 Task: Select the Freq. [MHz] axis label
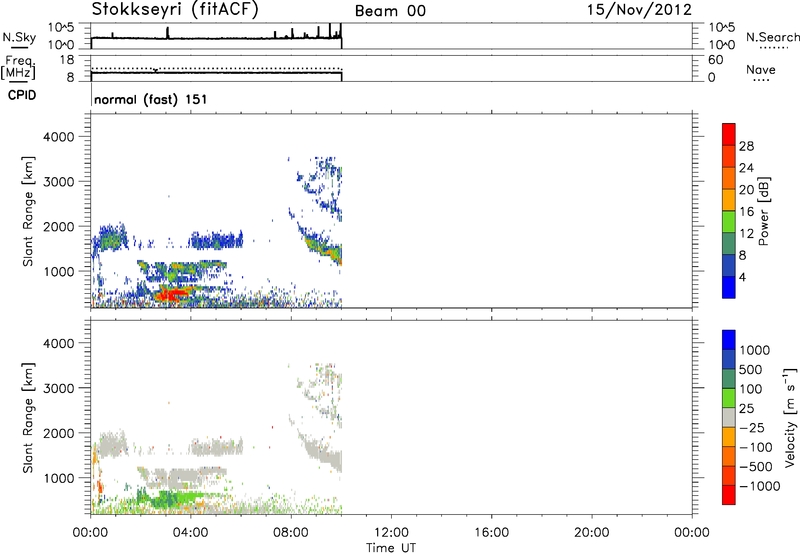(x=19, y=68)
